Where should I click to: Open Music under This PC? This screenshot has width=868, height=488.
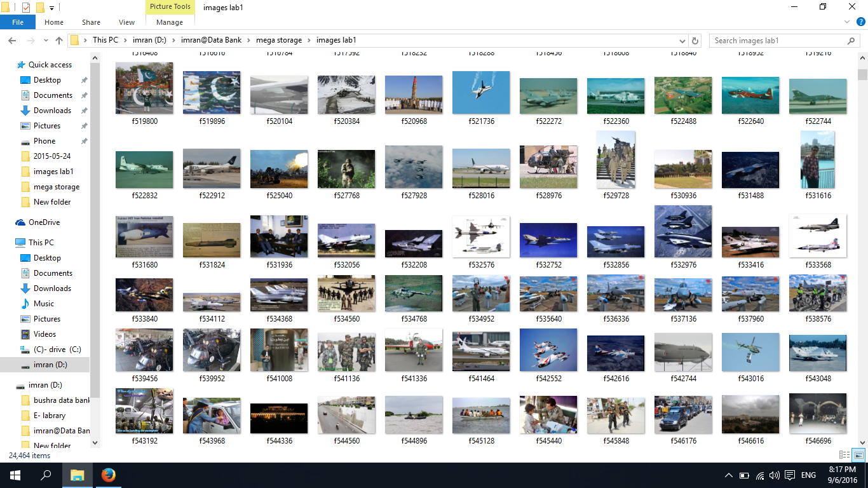coord(44,304)
